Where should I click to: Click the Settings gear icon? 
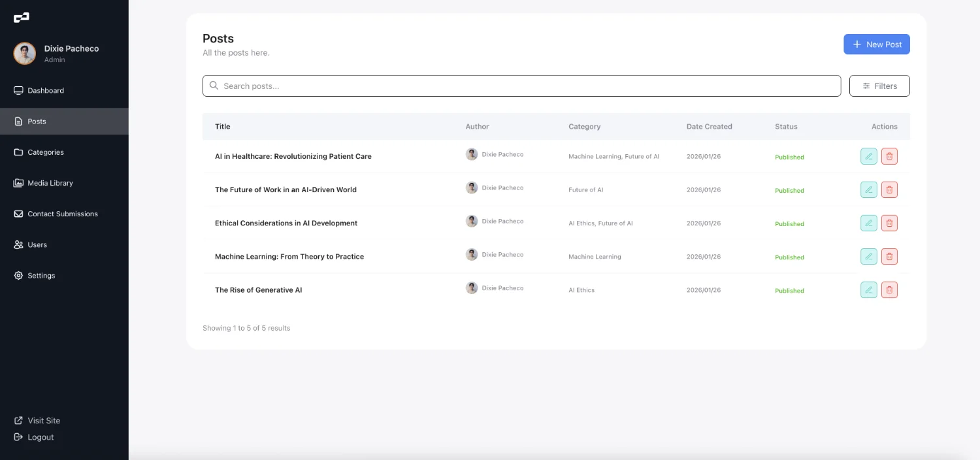[18, 275]
